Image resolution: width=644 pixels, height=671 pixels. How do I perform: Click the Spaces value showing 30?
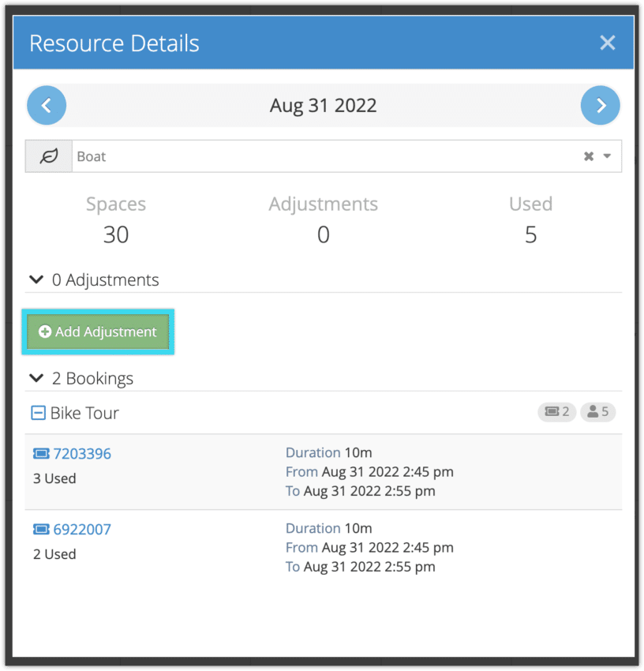[x=115, y=234]
